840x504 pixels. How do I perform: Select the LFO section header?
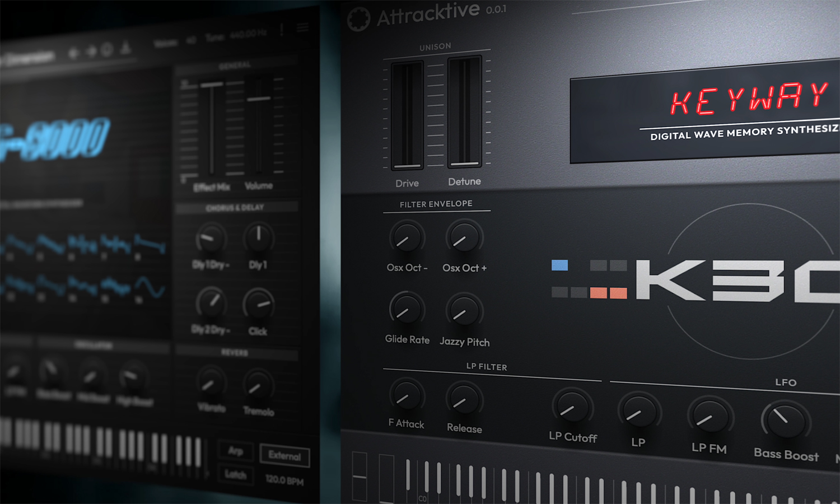pos(787,382)
